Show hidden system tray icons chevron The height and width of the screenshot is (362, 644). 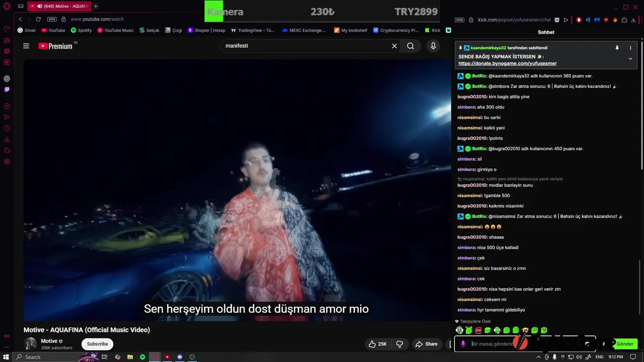[x=539, y=357]
